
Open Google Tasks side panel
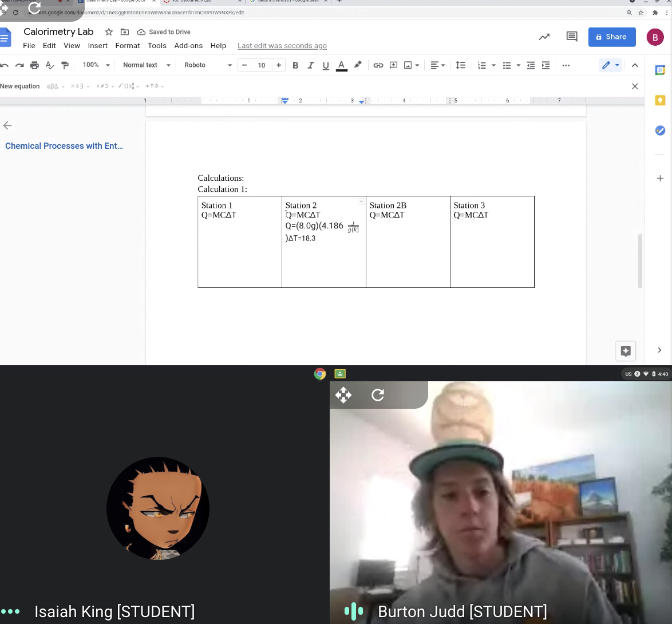point(660,131)
